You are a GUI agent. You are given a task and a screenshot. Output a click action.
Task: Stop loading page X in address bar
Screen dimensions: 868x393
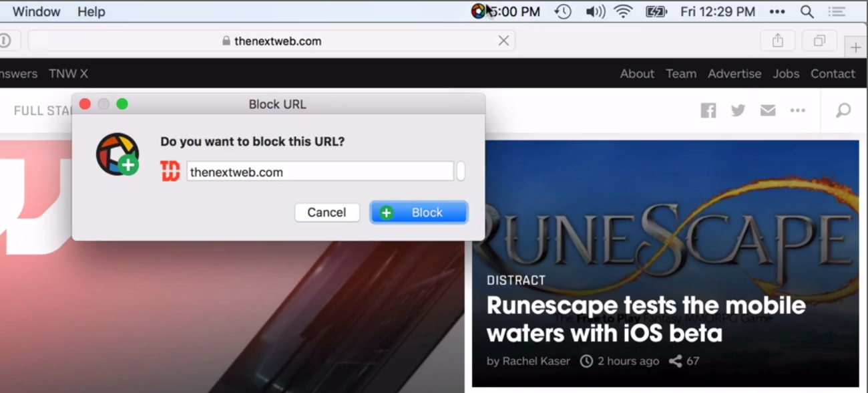click(503, 41)
